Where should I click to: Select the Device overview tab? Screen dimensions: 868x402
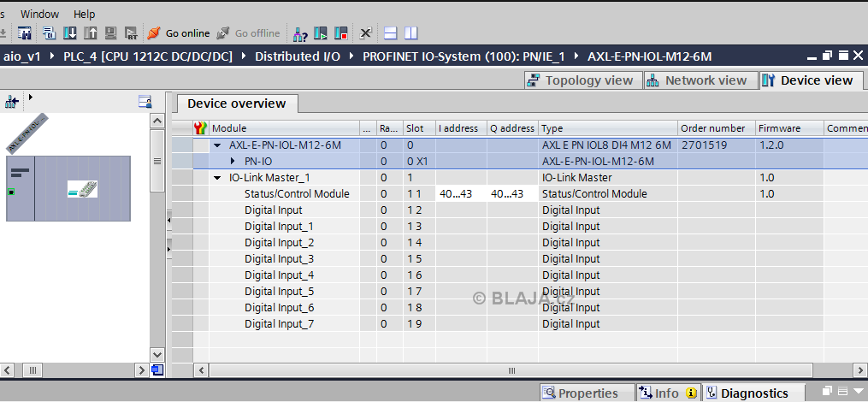[237, 103]
